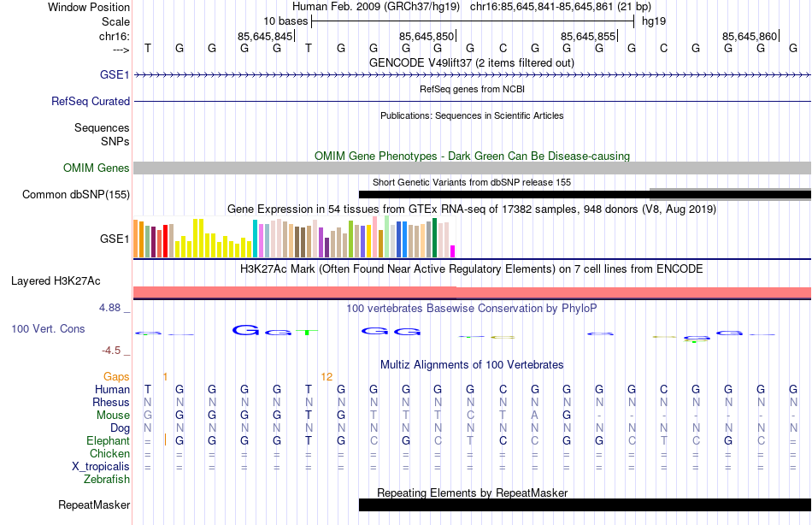812x525 pixels.
Task: Open the 'GENCODE V49lift37 (2 items filtered out)' title
Action: click(472, 62)
